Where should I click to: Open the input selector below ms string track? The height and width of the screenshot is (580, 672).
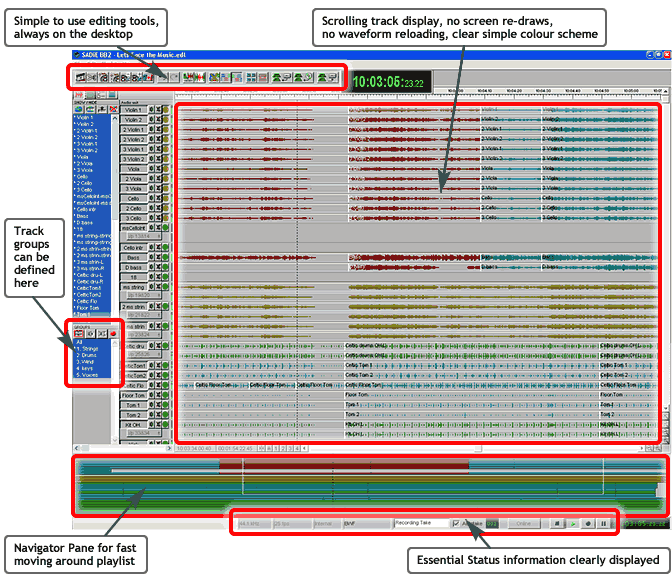tap(144, 295)
